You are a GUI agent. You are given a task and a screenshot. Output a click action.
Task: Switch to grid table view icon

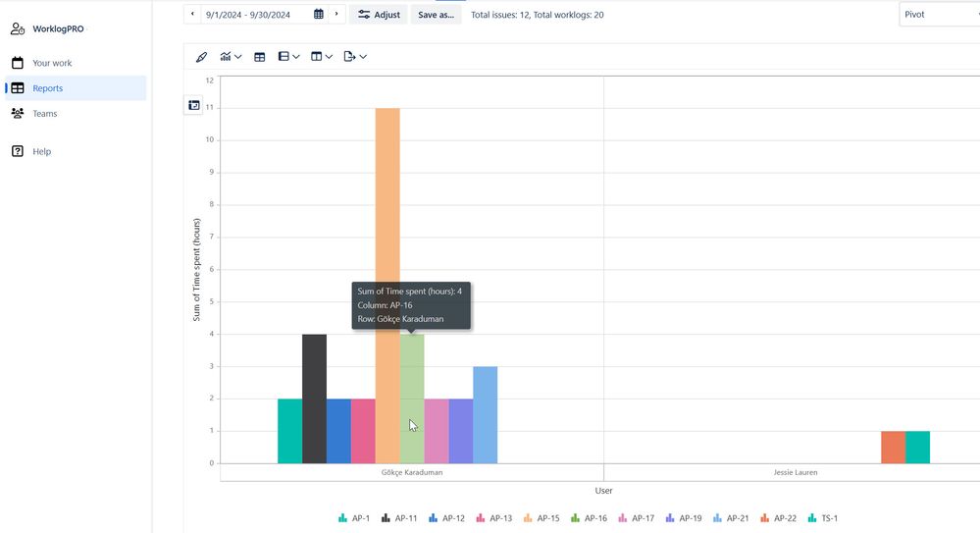(x=259, y=57)
